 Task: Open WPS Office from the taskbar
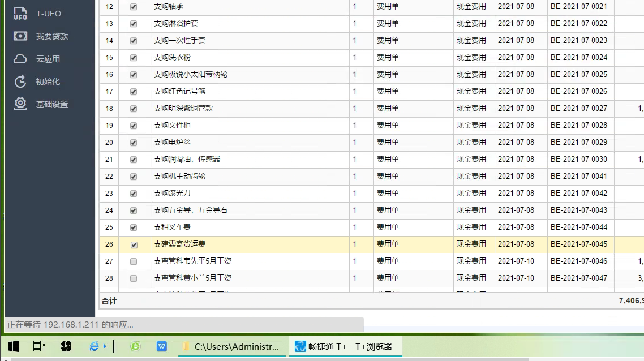click(162, 347)
